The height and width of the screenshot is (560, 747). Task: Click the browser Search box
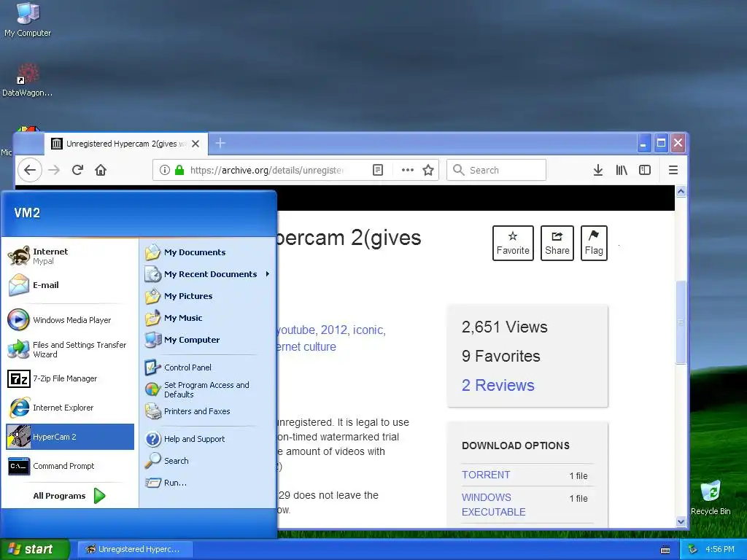(x=496, y=170)
